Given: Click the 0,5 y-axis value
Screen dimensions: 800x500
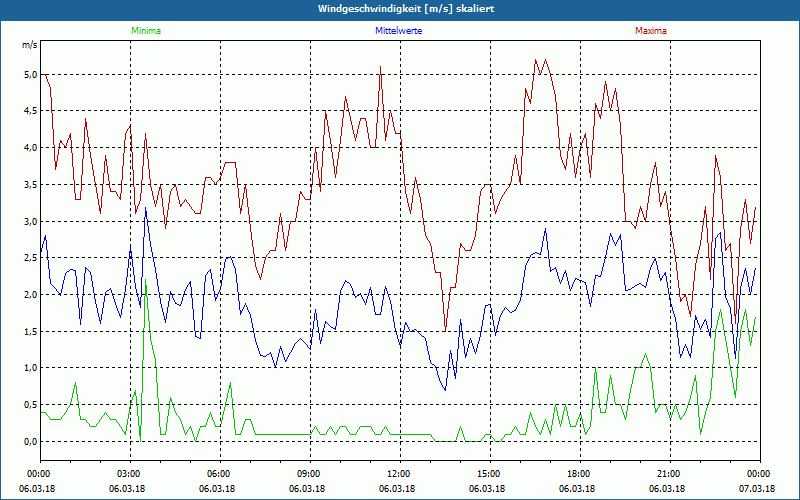Looking at the screenshot, I should coord(31,405).
